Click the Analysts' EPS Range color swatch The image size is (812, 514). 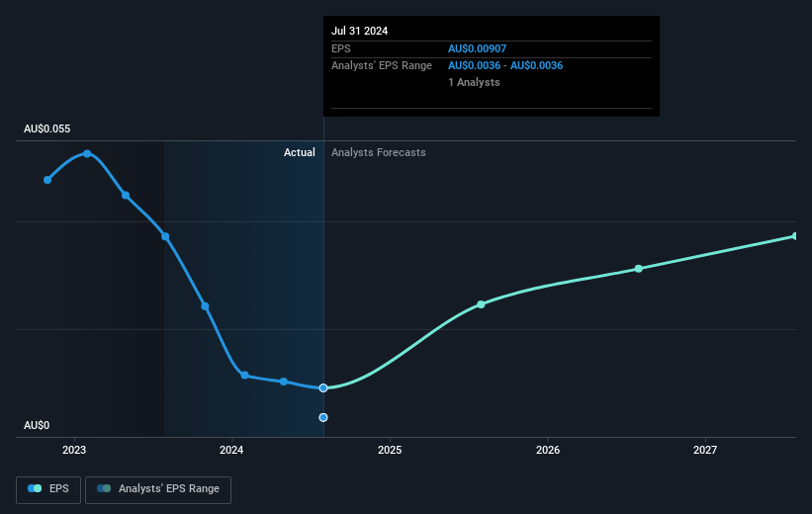pyautogui.click(x=104, y=488)
